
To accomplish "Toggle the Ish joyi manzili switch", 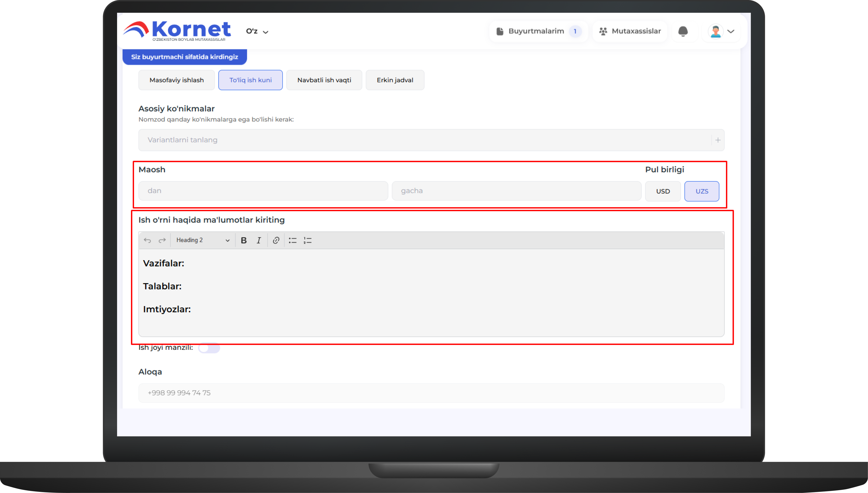I will pos(209,348).
